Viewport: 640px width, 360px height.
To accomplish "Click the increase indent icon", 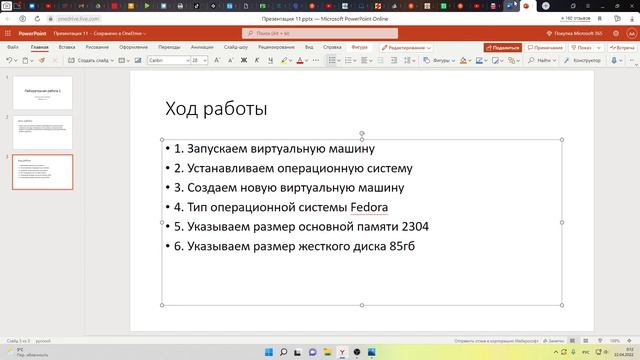I will coord(394,60).
